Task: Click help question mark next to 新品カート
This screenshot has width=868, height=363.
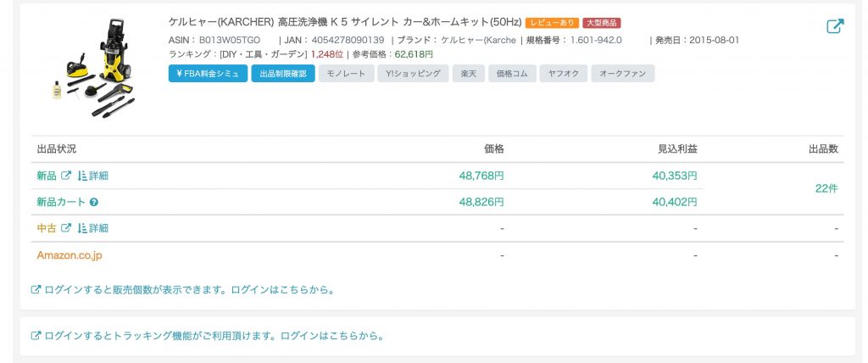Action: (x=93, y=203)
